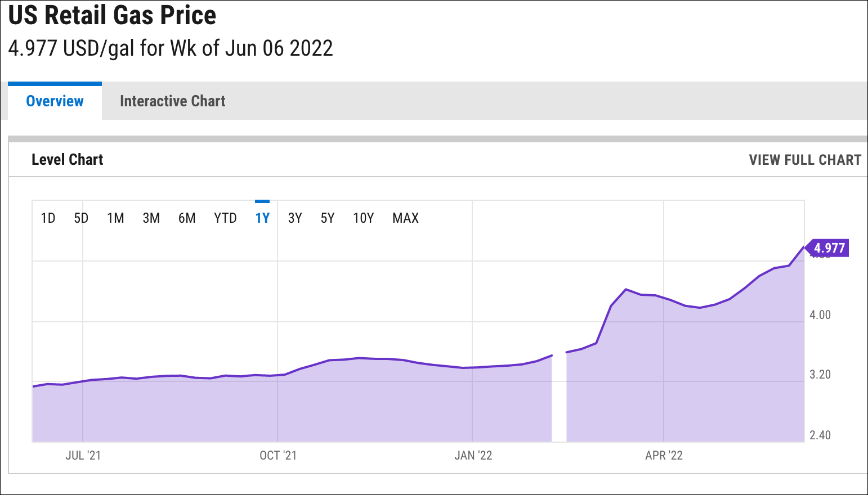The width and height of the screenshot is (868, 495).
Task: Pick the 5Y time range
Action: coord(328,218)
